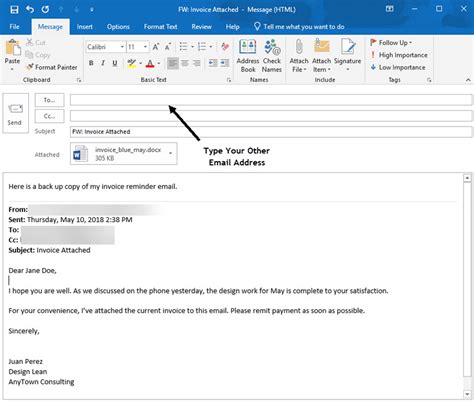Undo the last action

coord(30,9)
